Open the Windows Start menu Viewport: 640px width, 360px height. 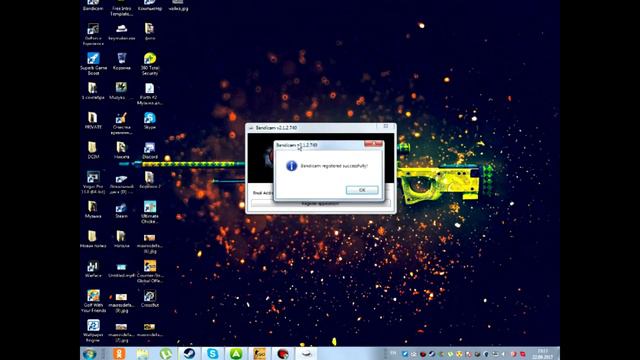click(x=89, y=353)
